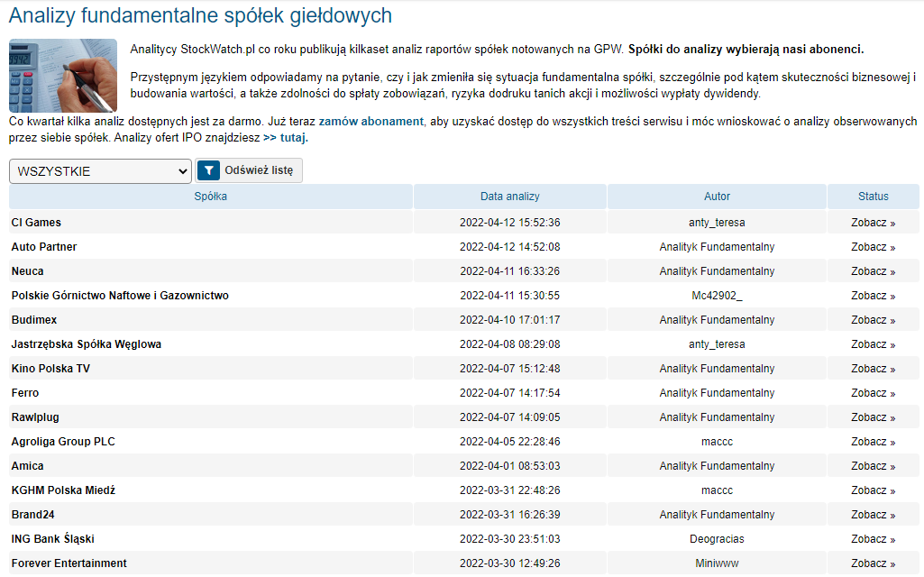Click the ING Bank Śląski name
This screenshot has height=577, width=924.
point(52,539)
